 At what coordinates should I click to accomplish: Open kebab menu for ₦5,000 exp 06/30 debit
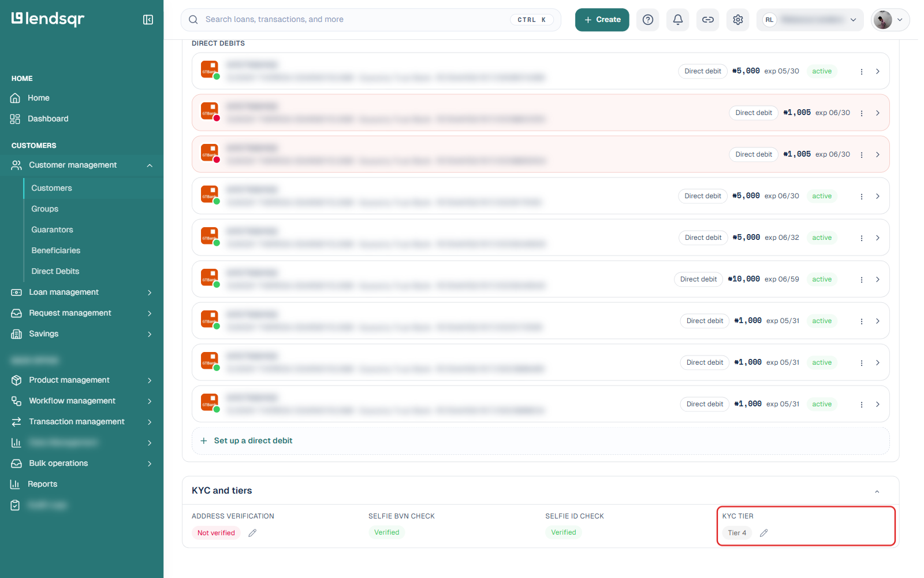(x=862, y=197)
